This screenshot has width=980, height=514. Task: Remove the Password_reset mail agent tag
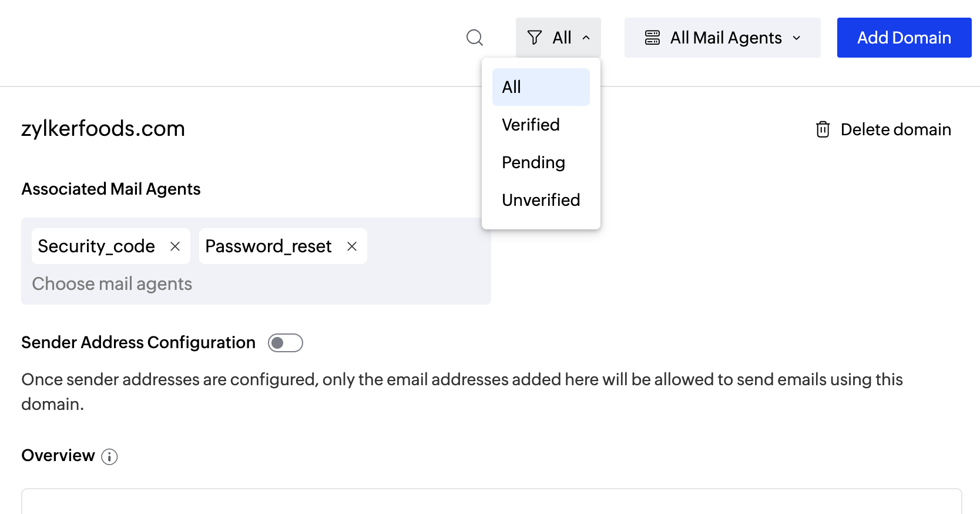352,246
